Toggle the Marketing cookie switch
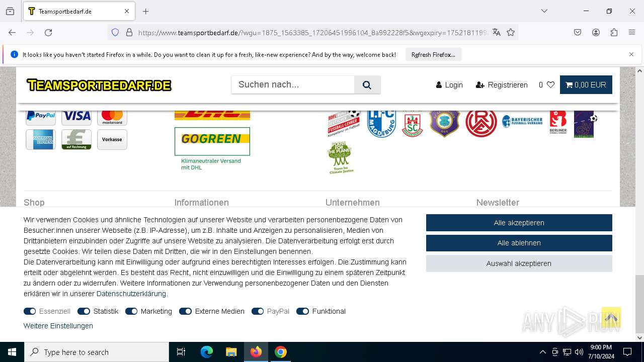This screenshot has width=644, height=362. point(131,311)
